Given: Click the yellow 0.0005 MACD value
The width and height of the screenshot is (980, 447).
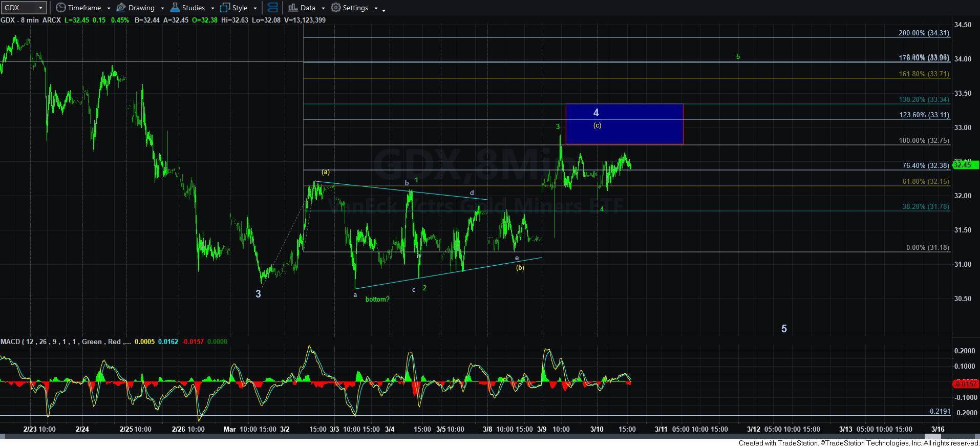Looking at the screenshot, I should pos(144,342).
